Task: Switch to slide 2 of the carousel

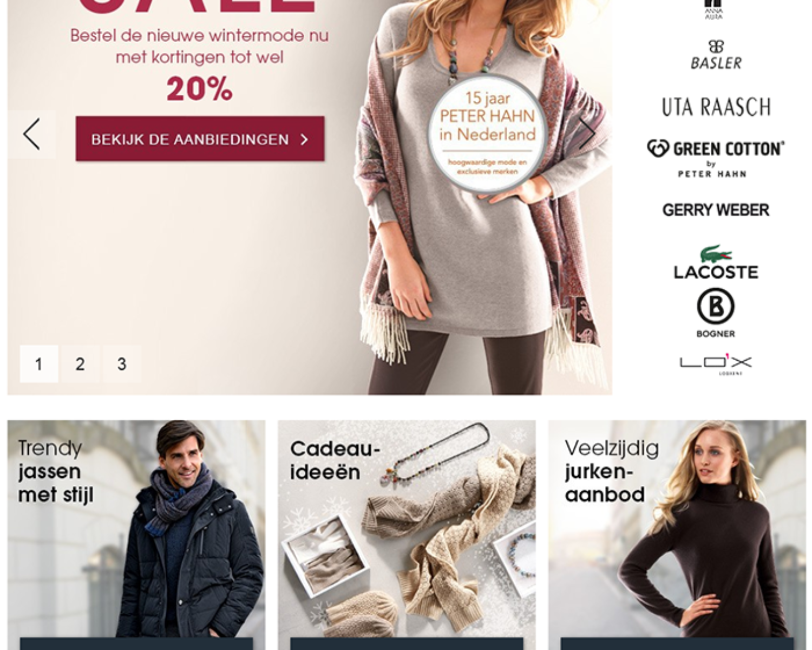Action: [80, 364]
